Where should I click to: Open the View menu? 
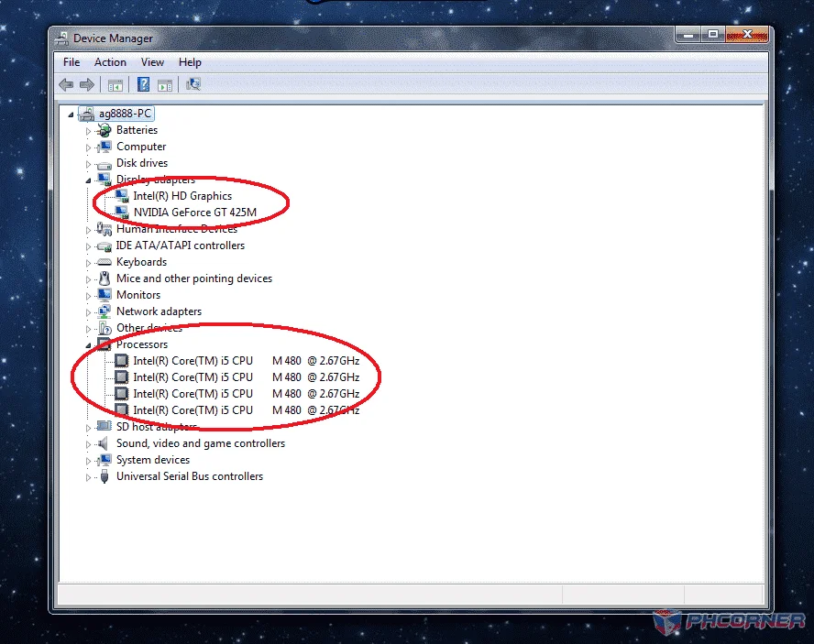152,62
